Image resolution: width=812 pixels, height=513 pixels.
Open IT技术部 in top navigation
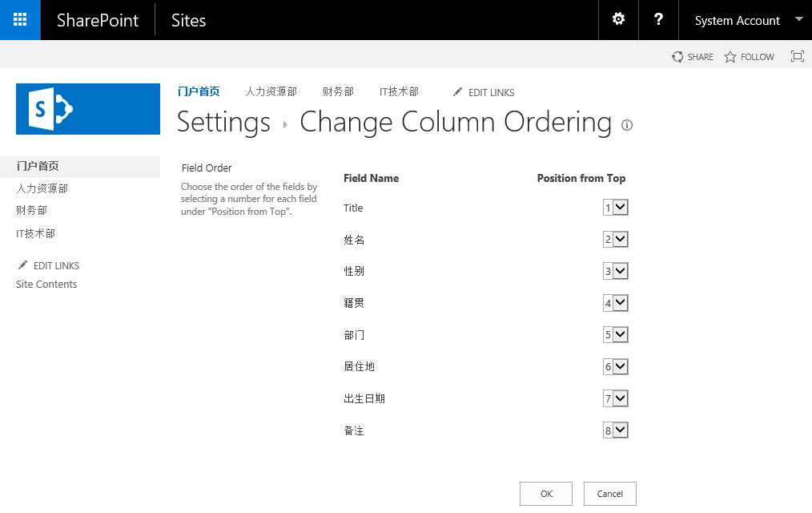pyautogui.click(x=399, y=92)
